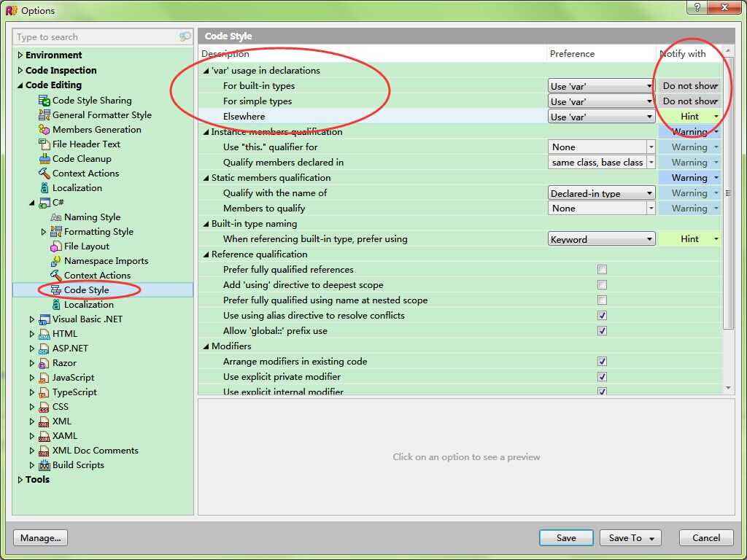Click the Members Generation icon
747x560 pixels.
[x=44, y=130]
